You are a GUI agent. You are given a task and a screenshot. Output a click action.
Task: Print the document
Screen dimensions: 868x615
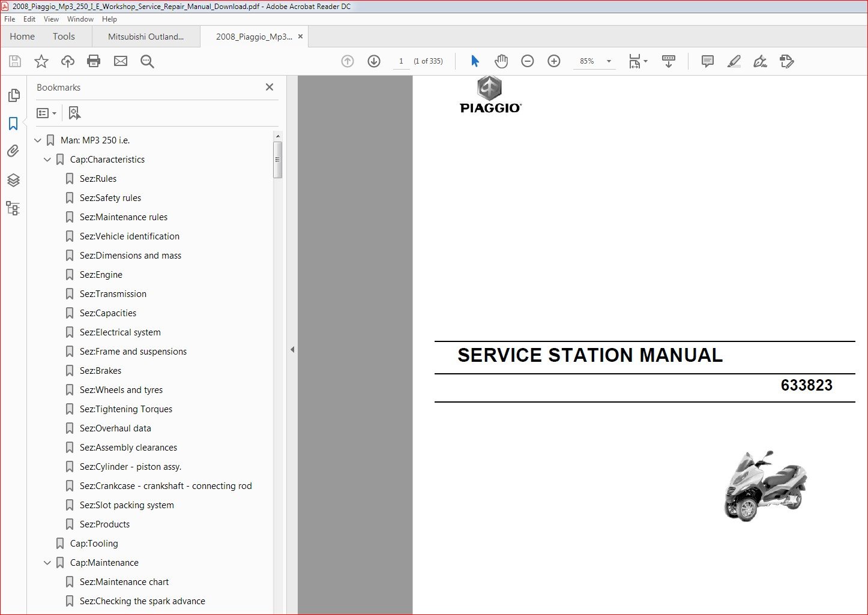click(94, 61)
